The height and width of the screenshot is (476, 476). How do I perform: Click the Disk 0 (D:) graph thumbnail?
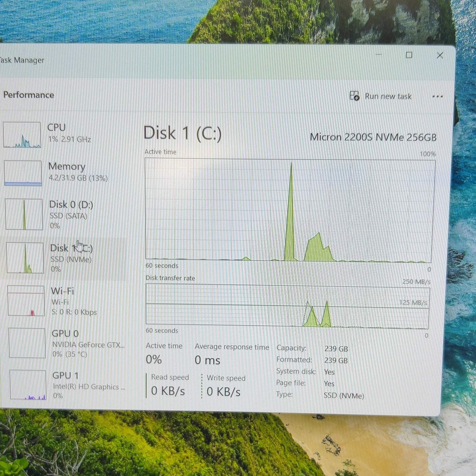point(24,214)
